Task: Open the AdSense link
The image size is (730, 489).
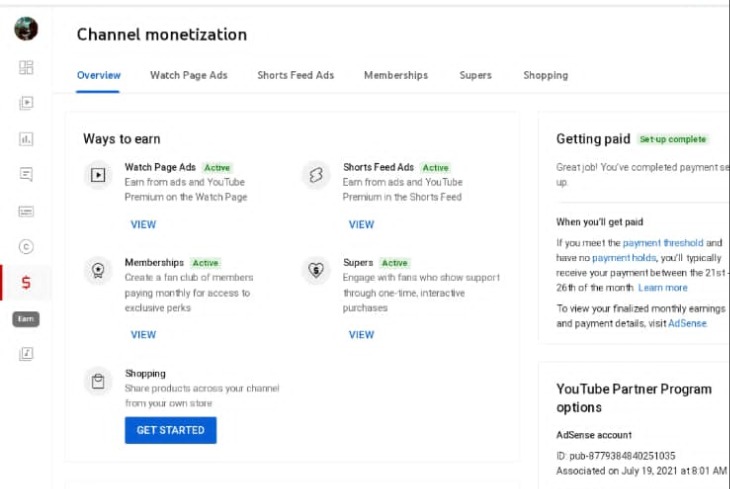Action: coord(687,323)
